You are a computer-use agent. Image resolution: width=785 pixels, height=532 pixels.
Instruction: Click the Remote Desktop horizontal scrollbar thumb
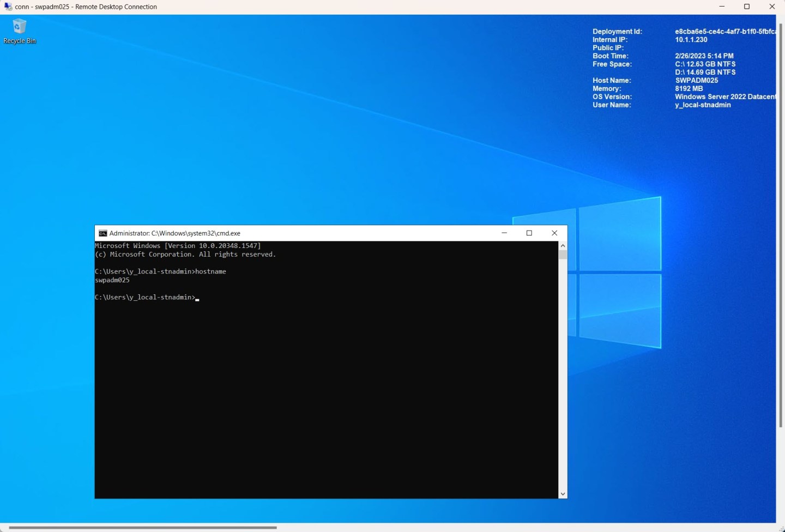[x=143, y=528]
